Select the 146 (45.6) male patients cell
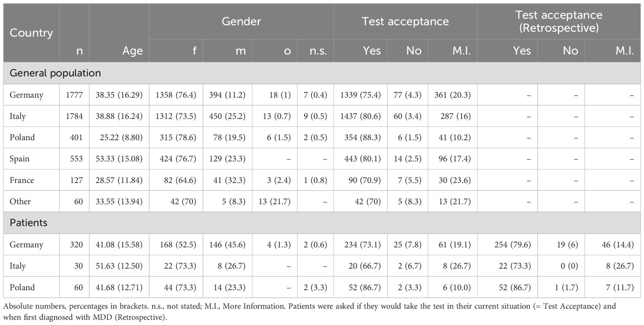 coord(228,245)
